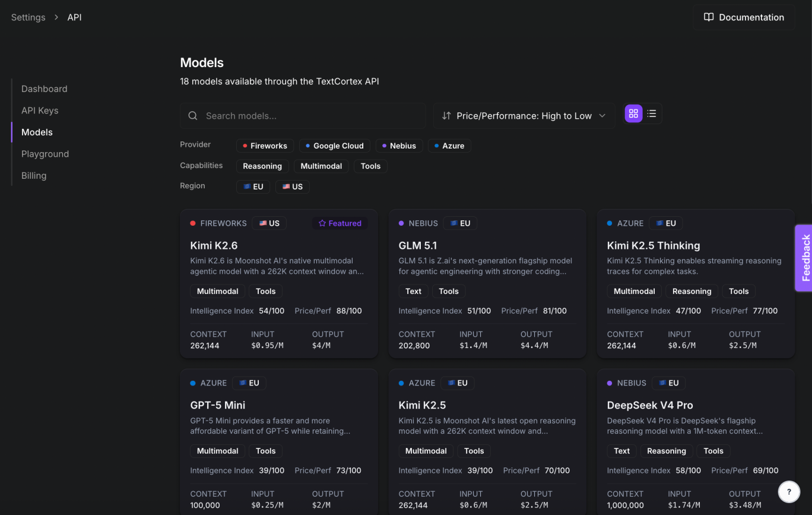Toggle the Reasoning capability filter
This screenshot has width=812, height=515.
(x=262, y=166)
